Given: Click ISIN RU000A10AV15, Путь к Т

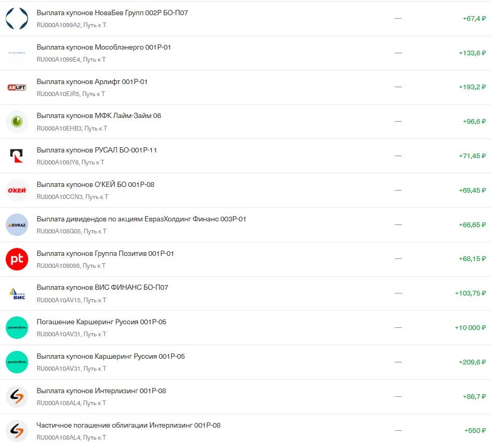Looking at the screenshot, I should click(72, 300).
